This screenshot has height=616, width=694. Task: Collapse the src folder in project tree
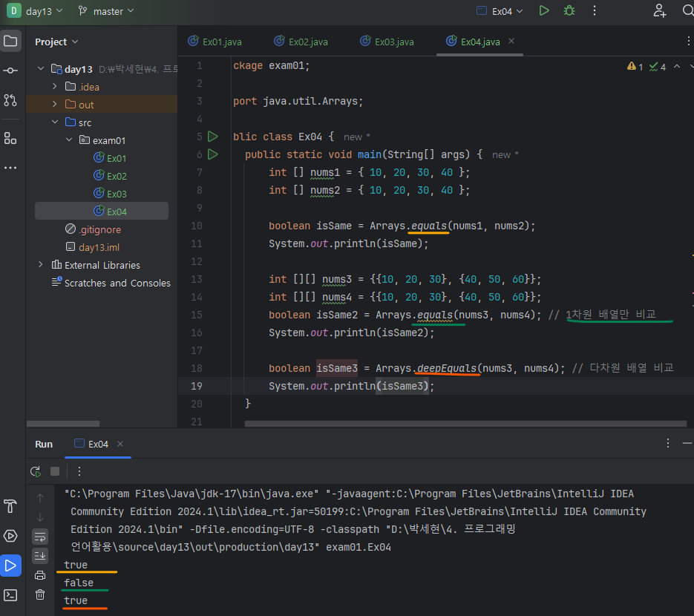click(x=54, y=122)
